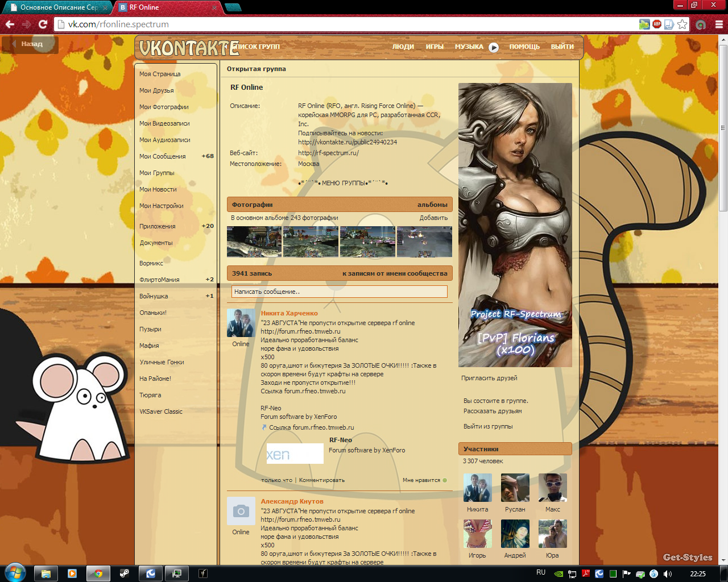Launch Windows Media Player from taskbar
Screen dimensions: 728x582
point(72,573)
